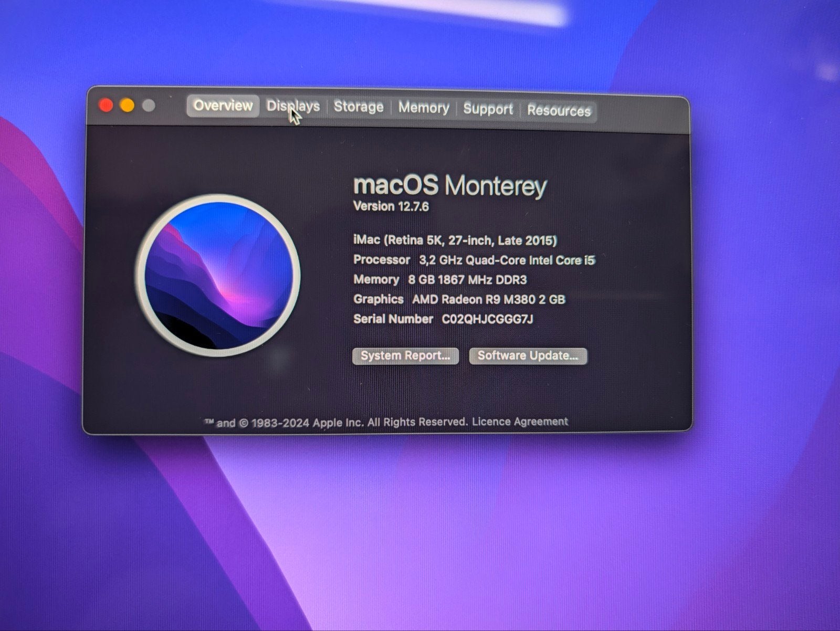Screen dimensions: 840x631
Task: Close the About This Mac window
Action: [106, 105]
